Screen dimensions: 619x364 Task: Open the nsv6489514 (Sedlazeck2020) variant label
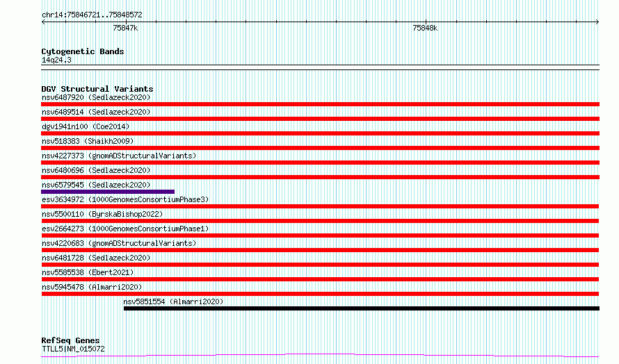click(96, 112)
